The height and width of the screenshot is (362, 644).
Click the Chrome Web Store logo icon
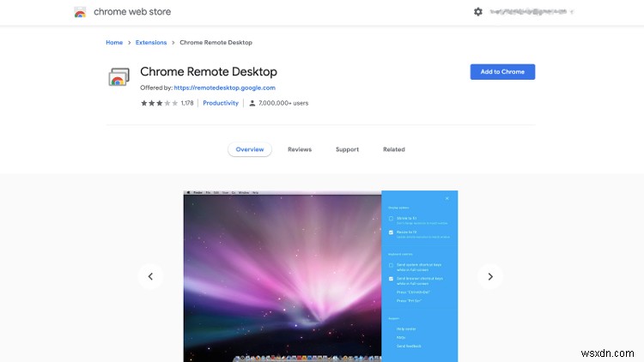pyautogui.click(x=80, y=12)
